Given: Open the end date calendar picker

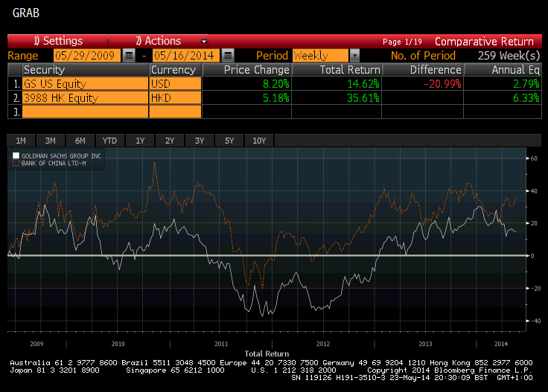Looking at the screenshot, I should [228, 56].
